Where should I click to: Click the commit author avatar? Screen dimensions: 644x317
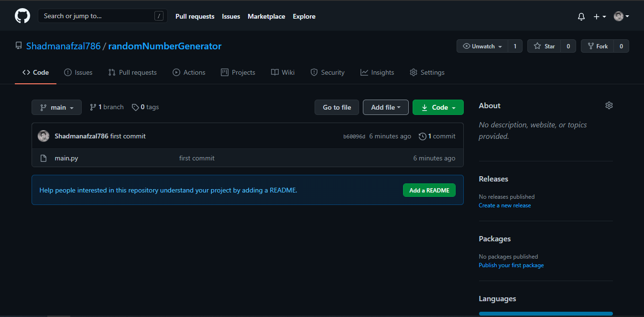[44, 136]
